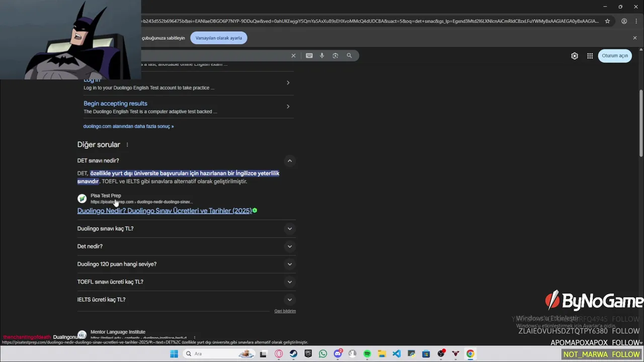This screenshot has height=362, width=644.
Task: Open Visual Studio Code from taskbar
Action: pyautogui.click(x=396, y=354)
